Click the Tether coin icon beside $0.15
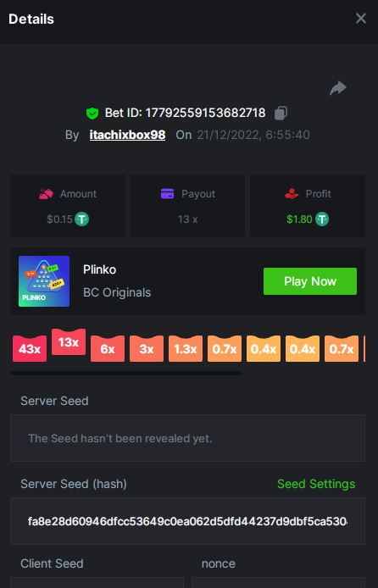 click(x=81, y=219)
